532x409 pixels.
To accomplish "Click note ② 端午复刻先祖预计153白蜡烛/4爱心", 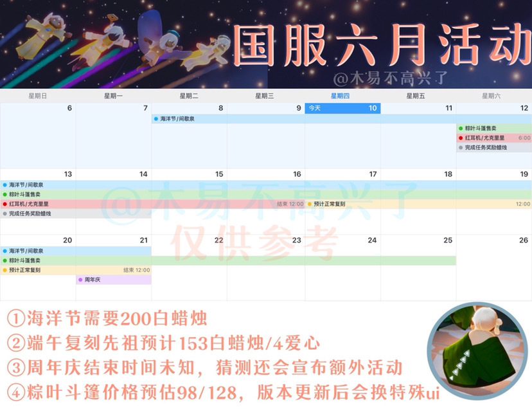I will 164,343.
